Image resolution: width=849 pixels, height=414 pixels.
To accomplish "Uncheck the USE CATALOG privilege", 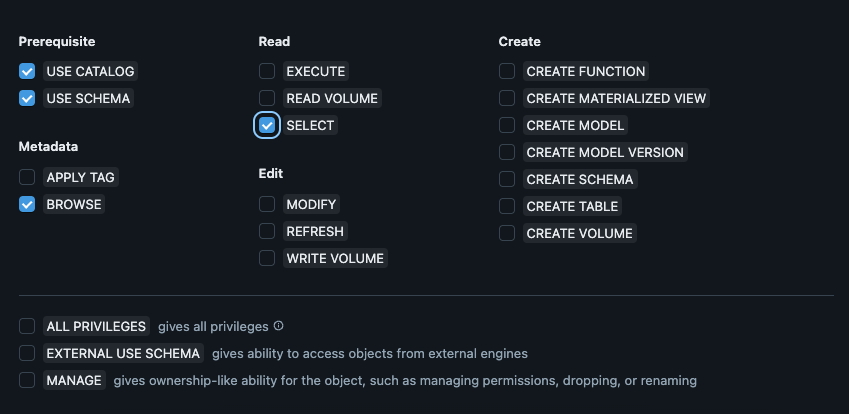I will (27, 72).
